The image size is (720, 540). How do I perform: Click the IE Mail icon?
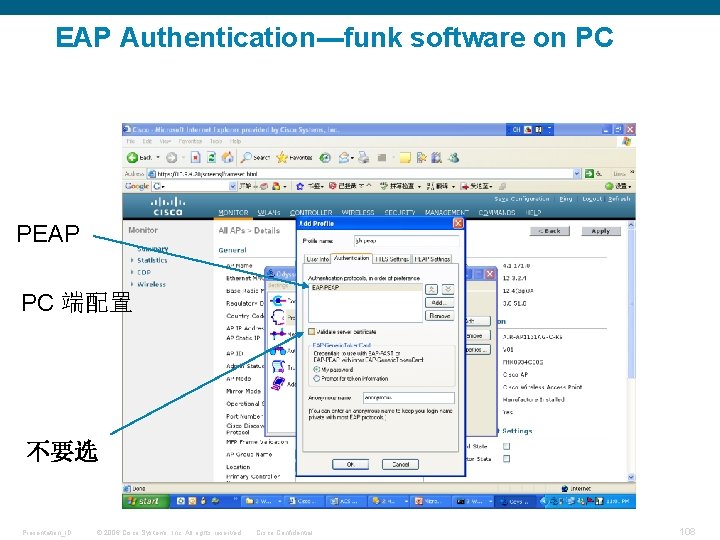(x=343, y=158)
